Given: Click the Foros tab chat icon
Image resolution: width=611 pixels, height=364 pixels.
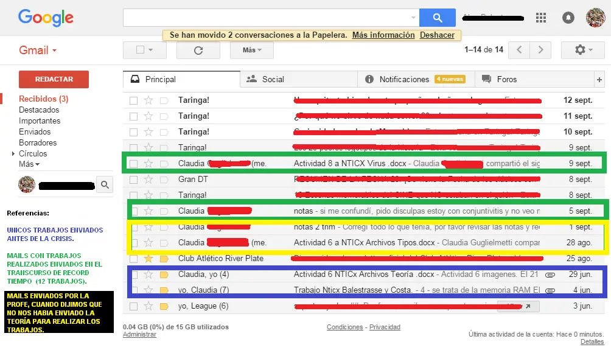Looking at the screenshot, I should pyautogui.click(x=486, y=79).
